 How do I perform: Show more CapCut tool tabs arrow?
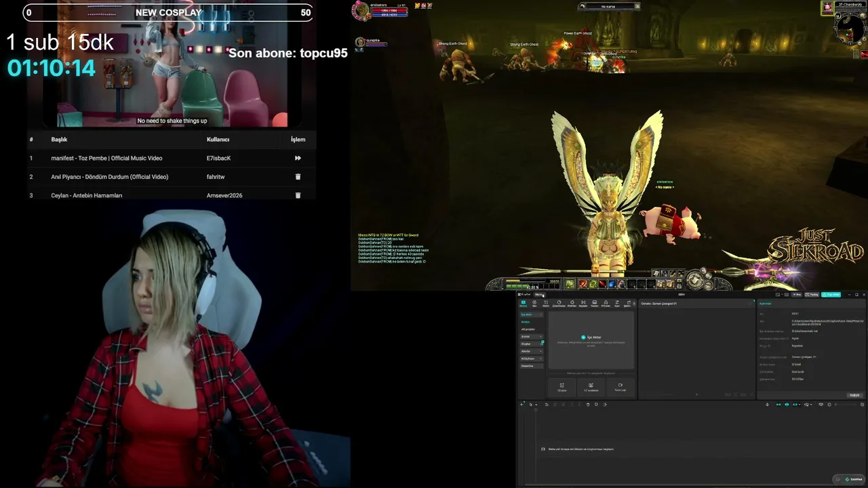(635, 304)
